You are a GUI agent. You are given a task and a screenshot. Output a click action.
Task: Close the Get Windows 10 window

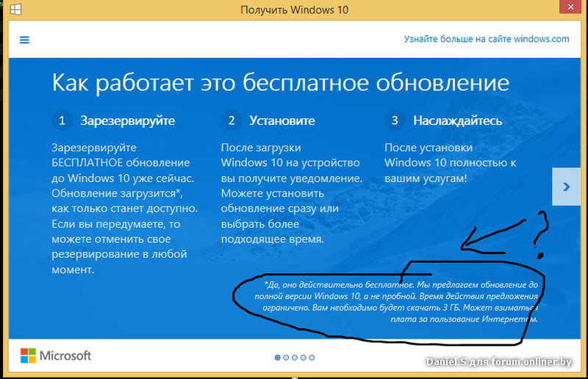coord(570,7)
